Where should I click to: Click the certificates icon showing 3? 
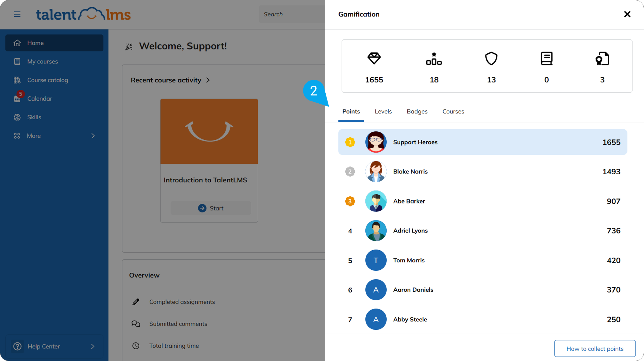pyautogui.click(x=602, y=59)
